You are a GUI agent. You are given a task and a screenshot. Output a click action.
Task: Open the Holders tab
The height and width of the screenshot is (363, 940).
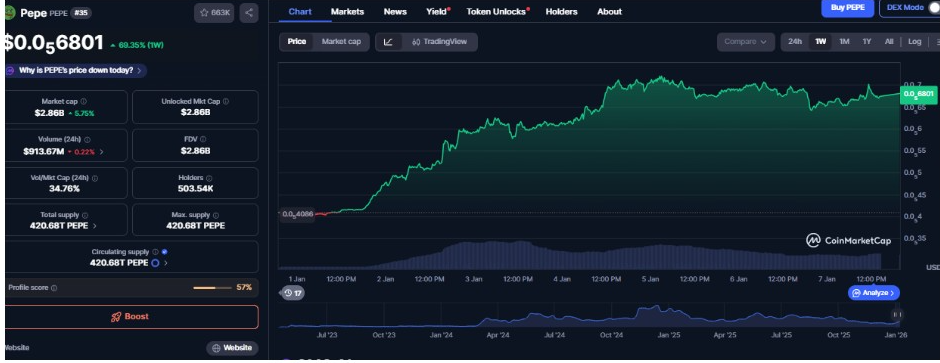[562, 11]
